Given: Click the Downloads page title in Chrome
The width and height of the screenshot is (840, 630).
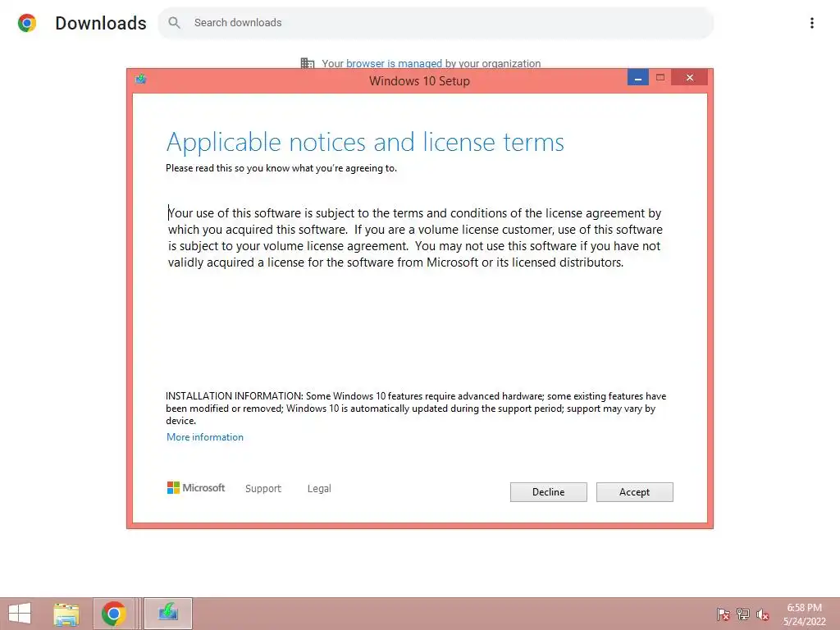Looking at the screenshot, I should click(101, 23).
